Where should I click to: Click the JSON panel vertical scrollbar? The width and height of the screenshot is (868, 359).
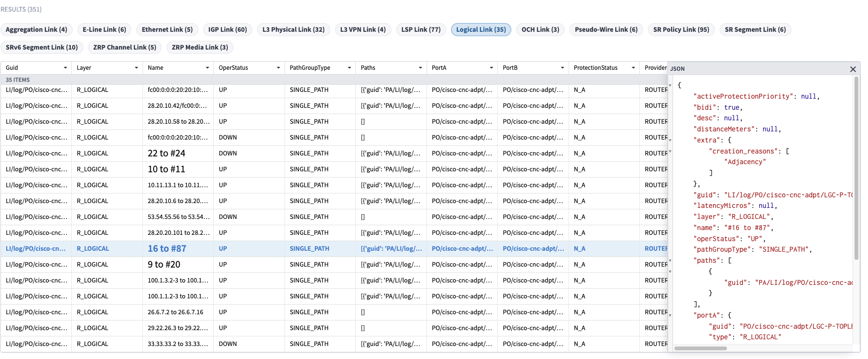coord(856,168)
